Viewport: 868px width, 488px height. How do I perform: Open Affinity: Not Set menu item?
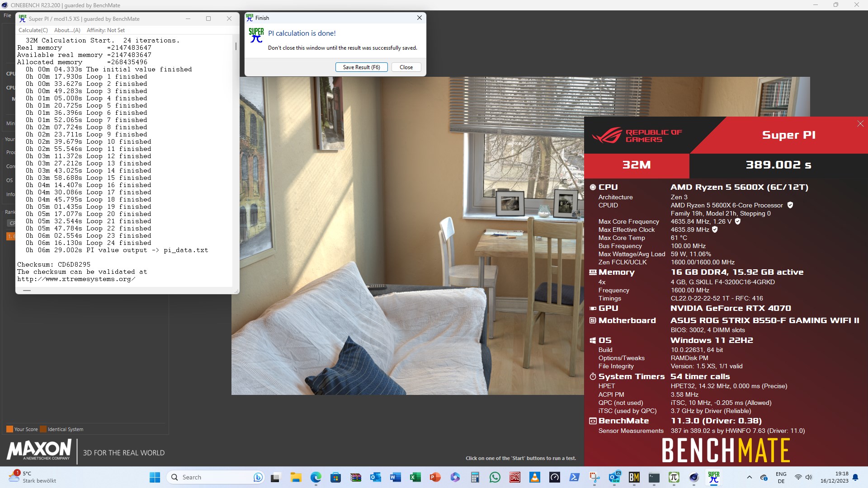(106, 30)
